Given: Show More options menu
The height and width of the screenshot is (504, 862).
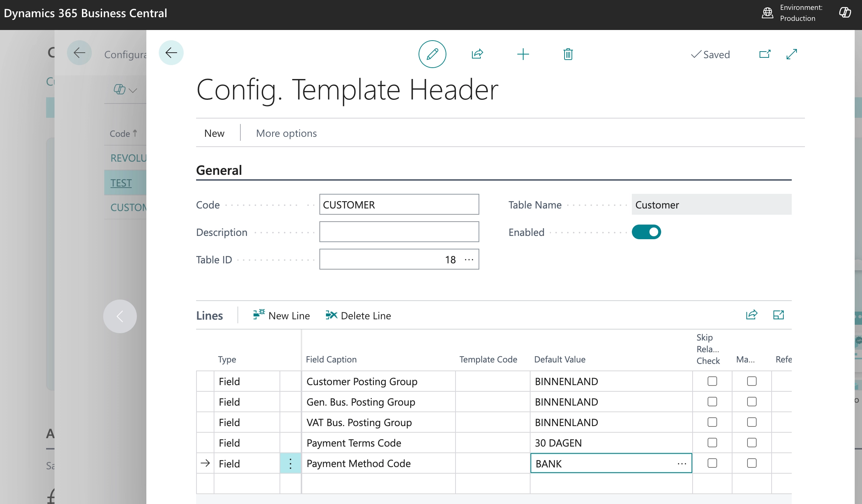Looking at the screenshot, I should (x=286, y=133).
